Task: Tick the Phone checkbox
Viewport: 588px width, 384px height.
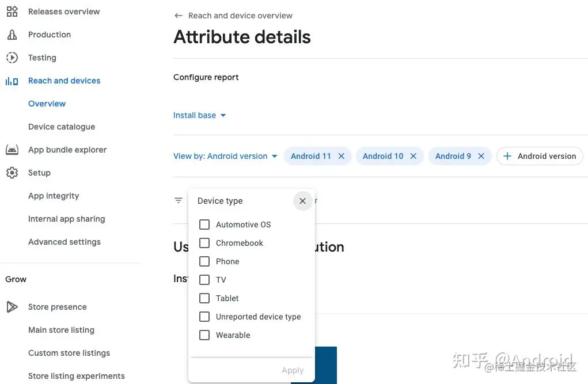Action: click(204, 261)
